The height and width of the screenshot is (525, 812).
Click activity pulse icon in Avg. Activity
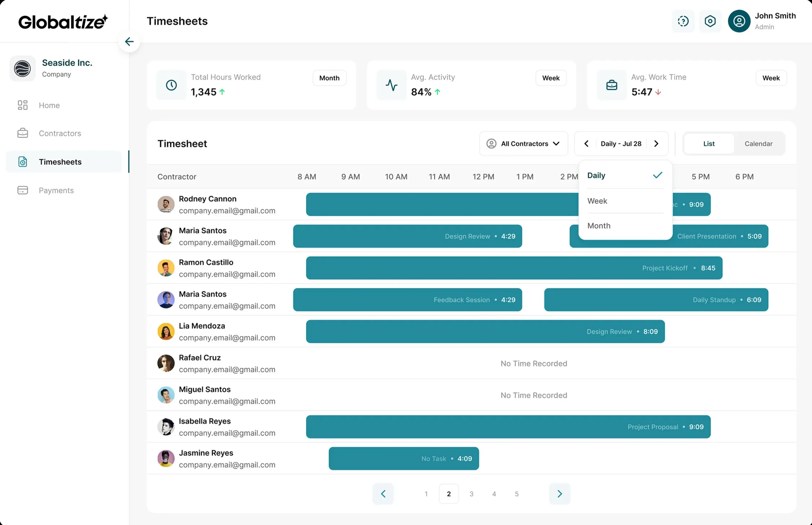pos(391,85)
